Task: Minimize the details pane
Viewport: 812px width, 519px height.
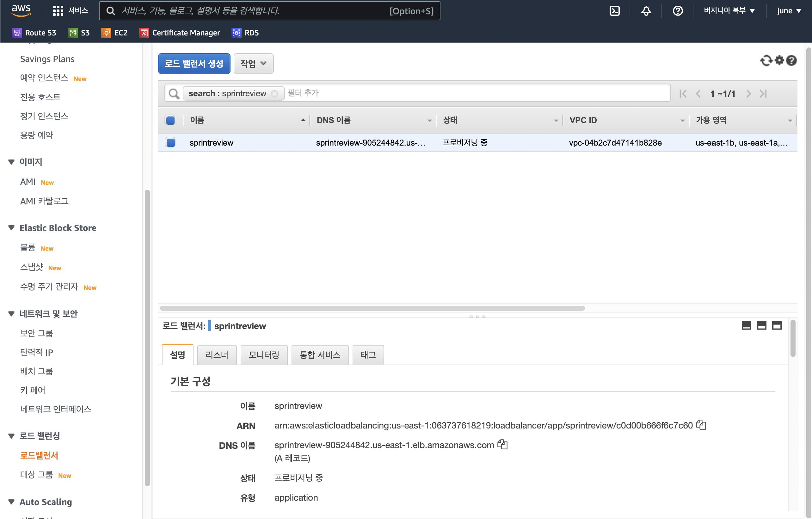Action: pyautogui.click(x=747, y=325)
